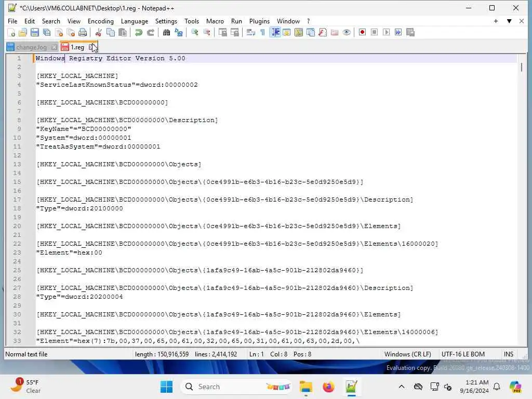Zoom in using the toolbar icon
Screen dimensions: 532x399
(x=194, y=32)
